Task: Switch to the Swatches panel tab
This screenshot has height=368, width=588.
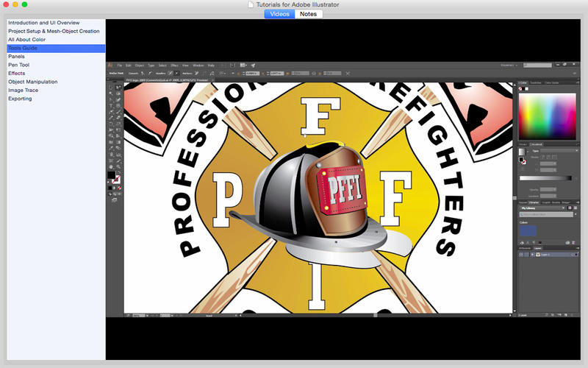Action: pyautogui.click(x=536, y=83)
